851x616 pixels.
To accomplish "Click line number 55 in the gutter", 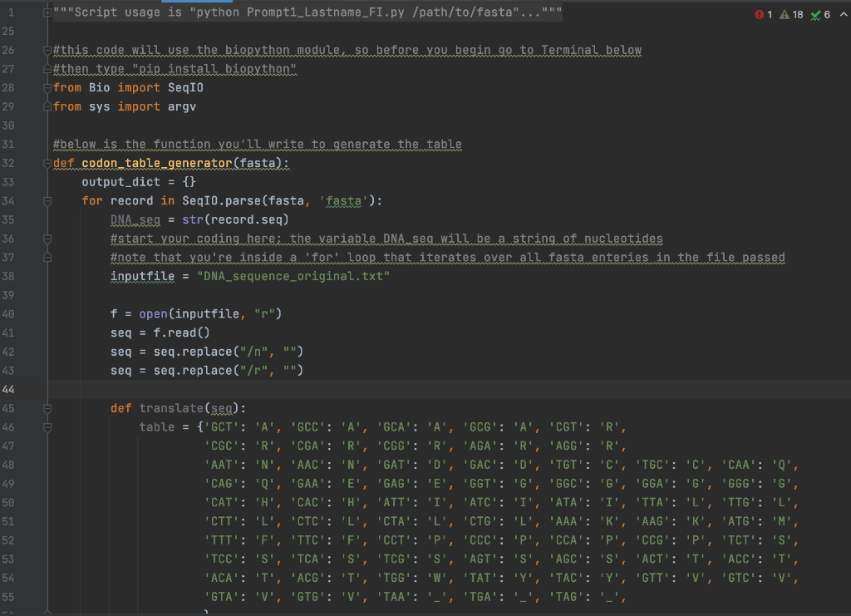I will click(x=8, y=597).
